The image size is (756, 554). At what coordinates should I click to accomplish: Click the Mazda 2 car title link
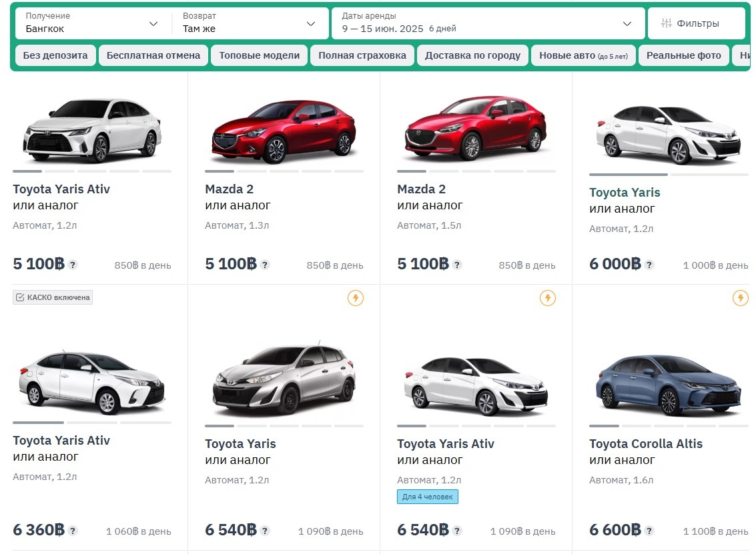click(x=230, y=189)
